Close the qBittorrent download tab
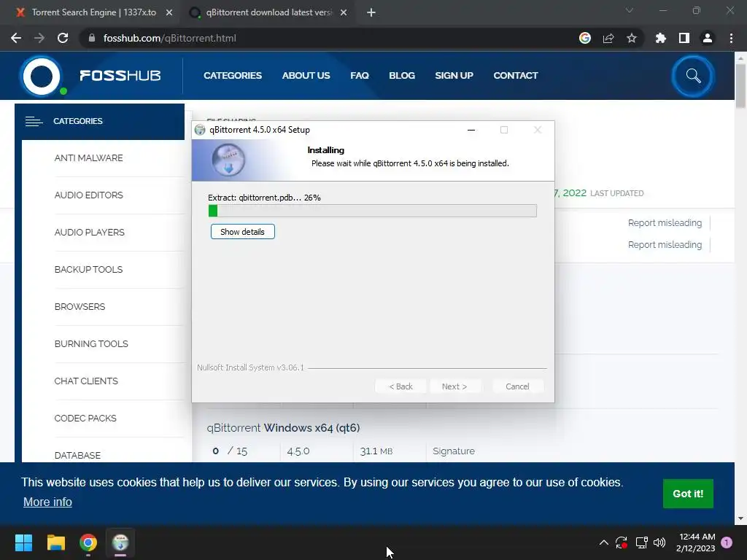Image resolution: width=747 pixels, height=560 pixels. click(344, 12)
